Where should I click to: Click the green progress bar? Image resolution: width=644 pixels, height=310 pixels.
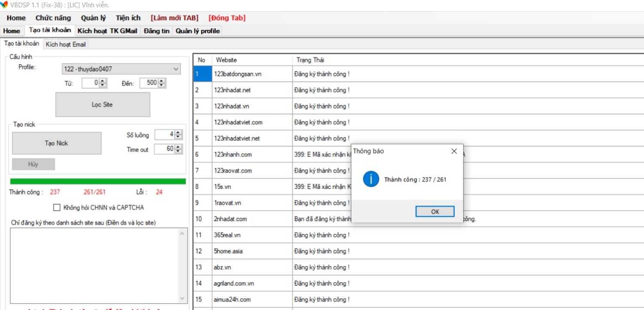click(98, 181)
